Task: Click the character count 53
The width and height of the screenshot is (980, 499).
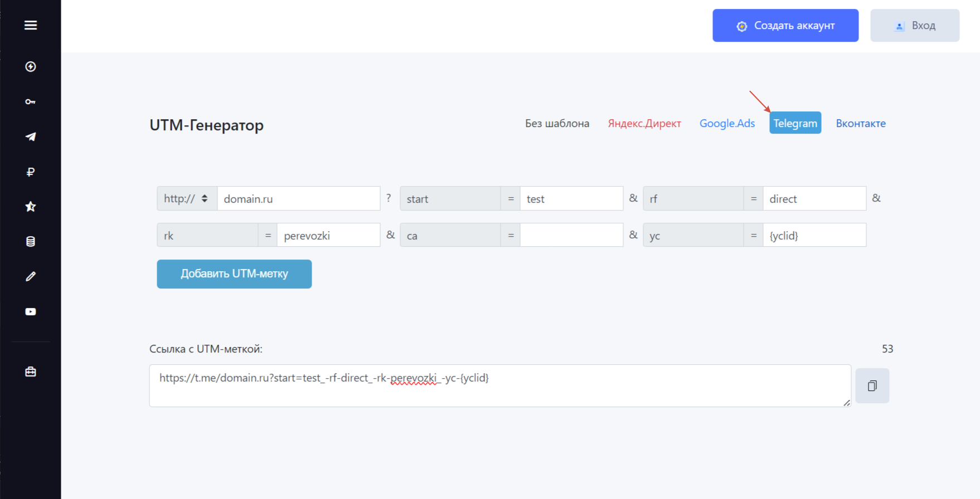Action: point(887,349)
